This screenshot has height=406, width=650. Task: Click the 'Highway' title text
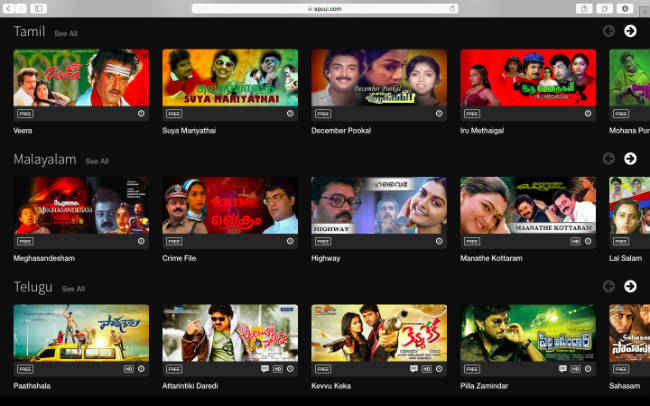pos(326,258)
